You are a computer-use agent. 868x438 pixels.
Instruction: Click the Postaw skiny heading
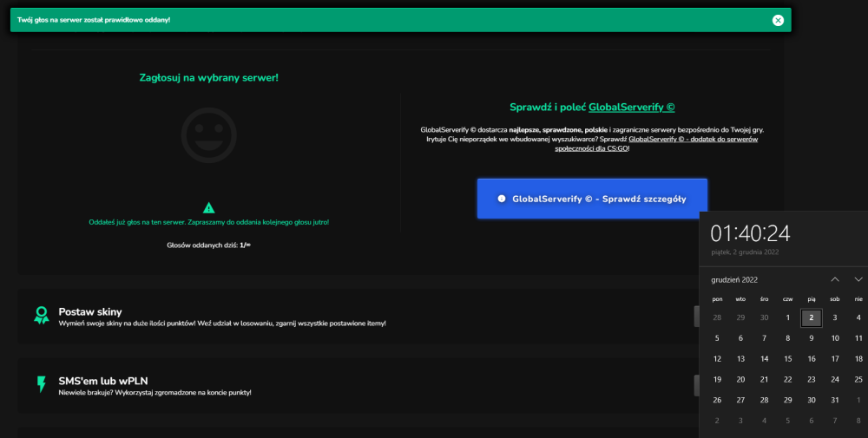(90, 312)
